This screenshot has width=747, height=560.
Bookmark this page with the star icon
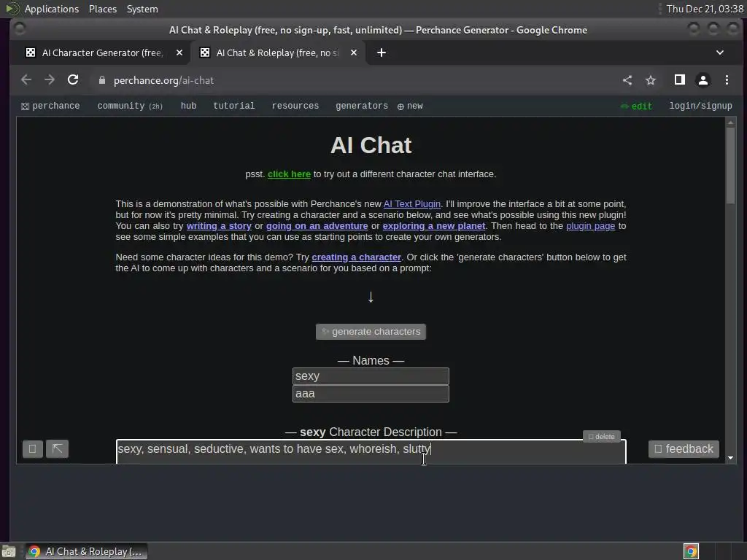[x=651, y=80]
